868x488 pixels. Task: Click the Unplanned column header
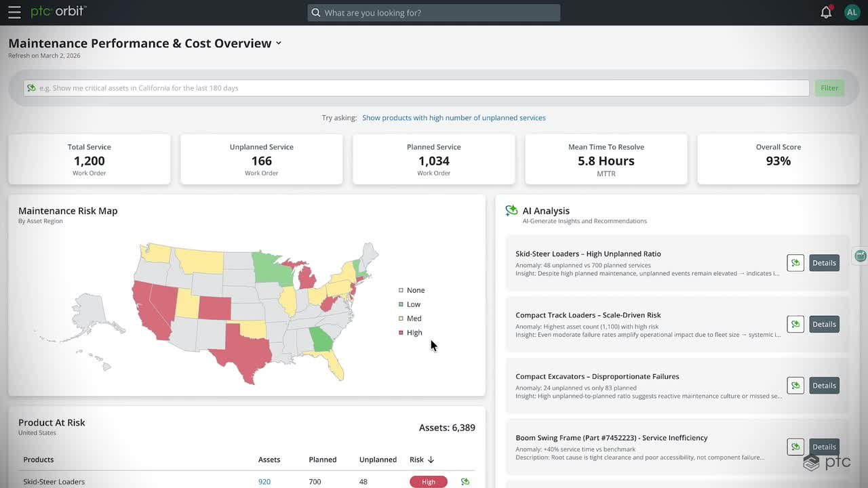(x=378, y=460)
